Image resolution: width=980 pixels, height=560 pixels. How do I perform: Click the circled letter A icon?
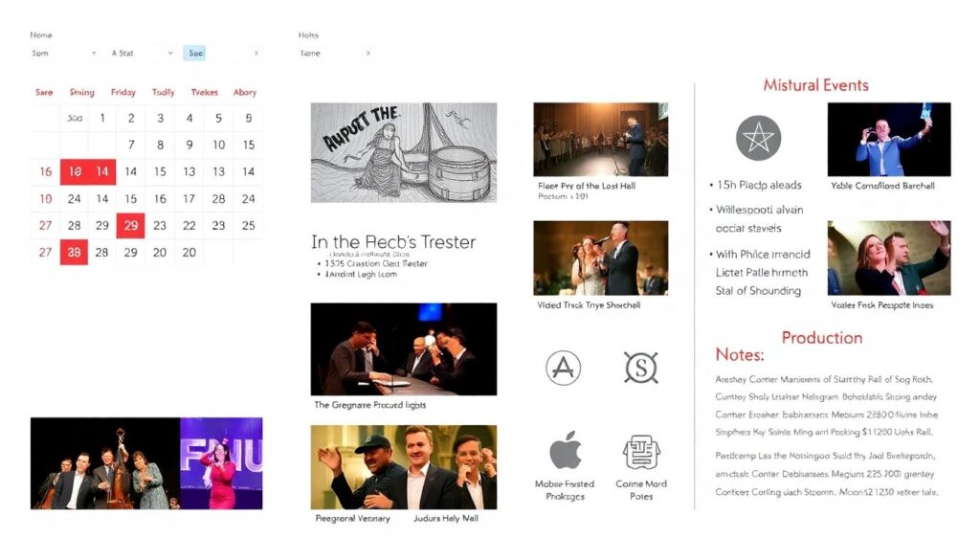click(x=563, y=368)
